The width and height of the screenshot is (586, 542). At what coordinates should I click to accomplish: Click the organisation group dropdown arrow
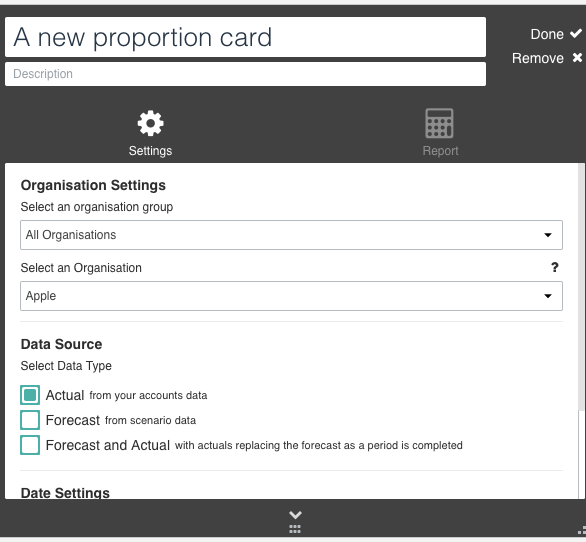(548, 235)
